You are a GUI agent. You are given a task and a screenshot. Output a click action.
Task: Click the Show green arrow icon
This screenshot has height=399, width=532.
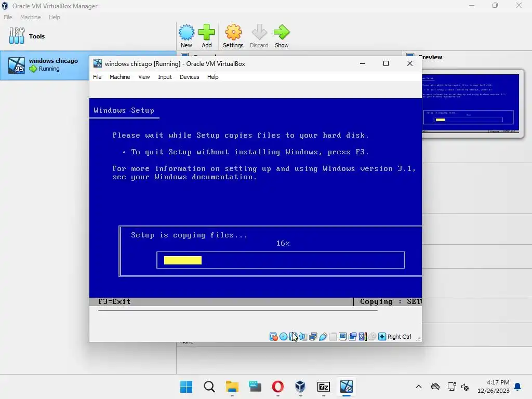(282, 33)
